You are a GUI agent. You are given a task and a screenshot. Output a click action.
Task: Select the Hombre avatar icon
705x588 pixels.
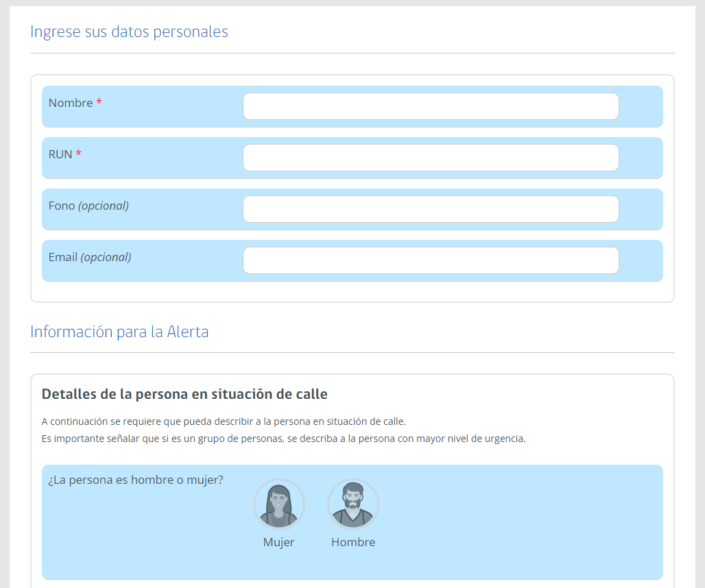[x=353, y=504]
